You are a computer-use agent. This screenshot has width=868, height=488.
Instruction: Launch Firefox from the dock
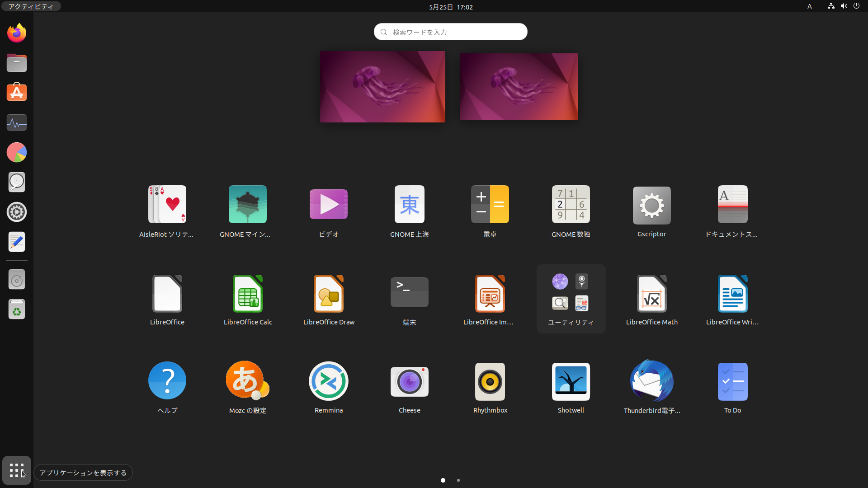[x=16, y=33]
